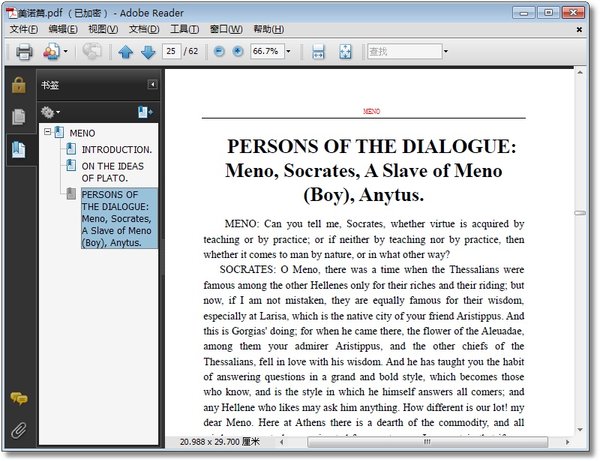Viewport: 600px width, 462px height.
Task: Click the fit one full page icon
Action: [x=345, y=51]
